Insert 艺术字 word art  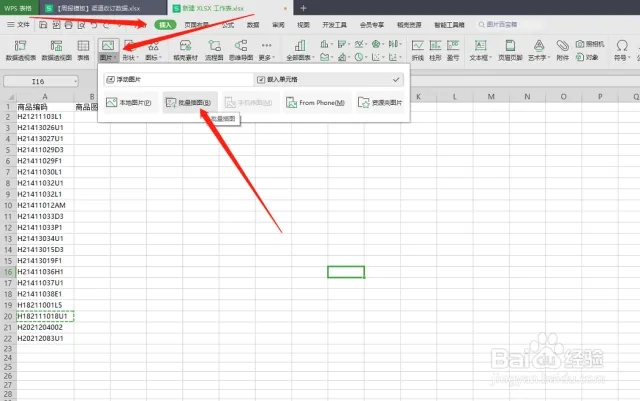coord(538,49)
